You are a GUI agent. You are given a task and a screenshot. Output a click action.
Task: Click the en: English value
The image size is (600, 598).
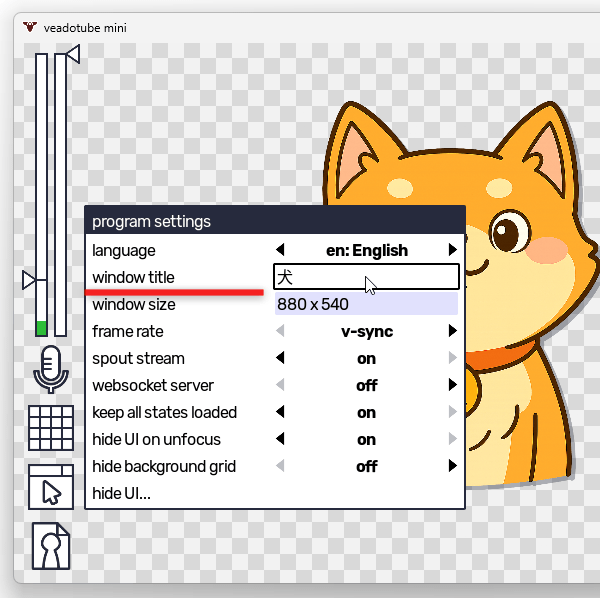pos(367,251)
